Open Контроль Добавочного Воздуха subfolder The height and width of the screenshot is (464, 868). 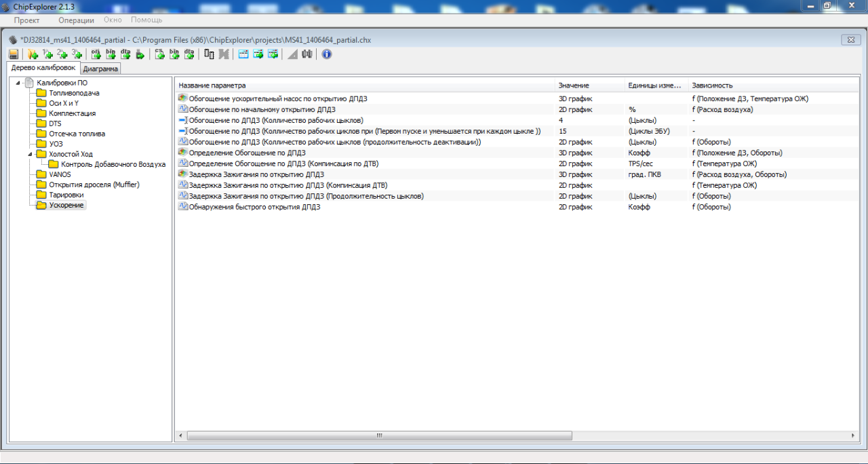click(x=113, y=164)
